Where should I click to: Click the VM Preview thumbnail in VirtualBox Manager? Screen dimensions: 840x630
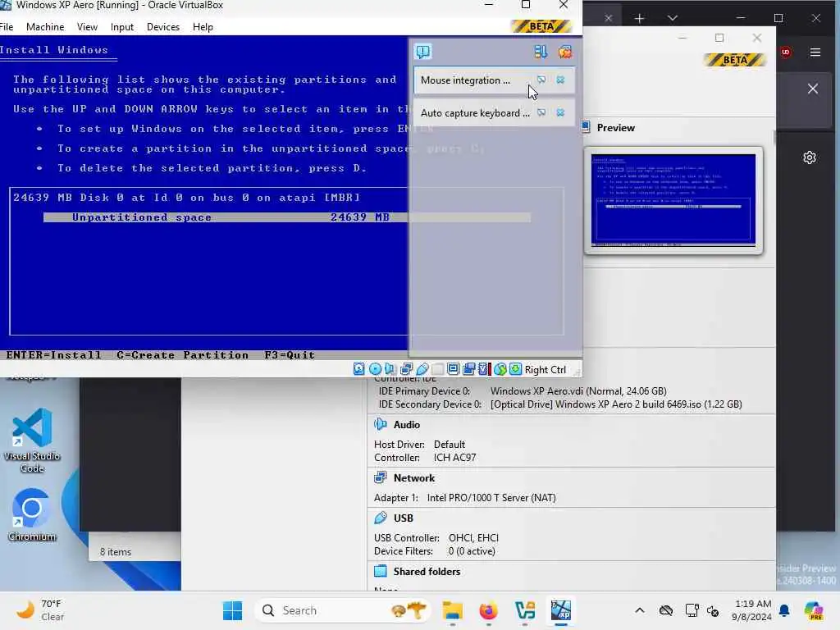[x=673, y=201]
